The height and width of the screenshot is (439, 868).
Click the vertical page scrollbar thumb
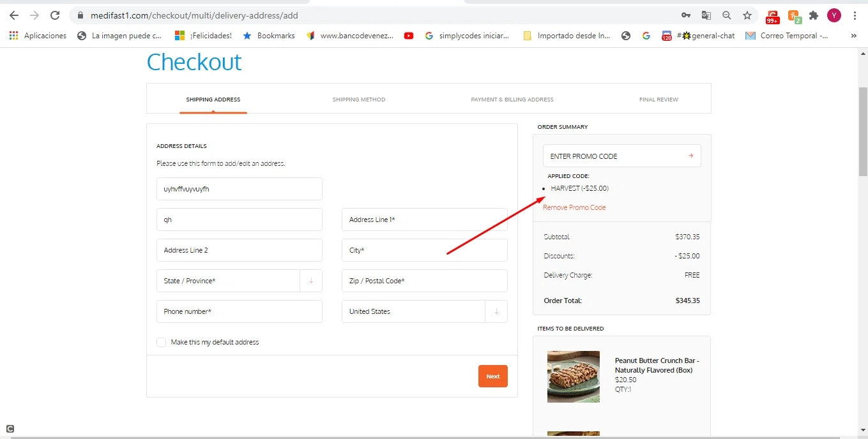click(863, 131)
